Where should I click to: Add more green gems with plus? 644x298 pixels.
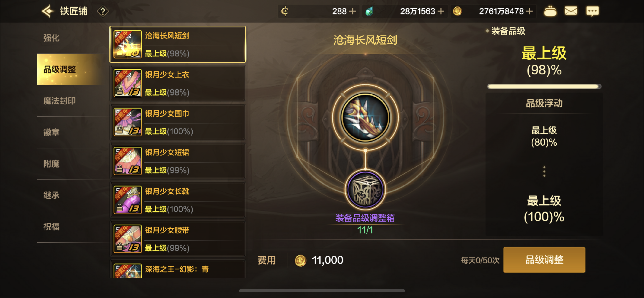441,11
